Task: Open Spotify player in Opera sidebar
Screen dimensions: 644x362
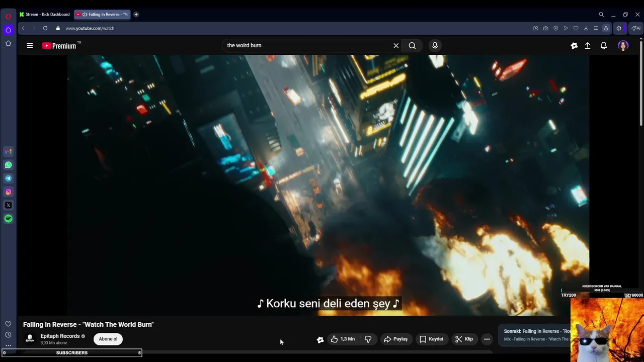Action: (8, 219)
